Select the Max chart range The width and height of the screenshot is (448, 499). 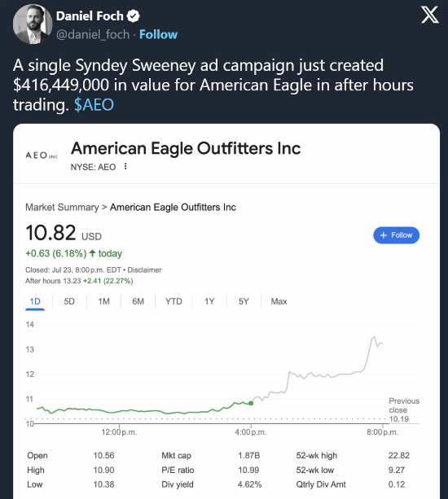coord(279,301)
